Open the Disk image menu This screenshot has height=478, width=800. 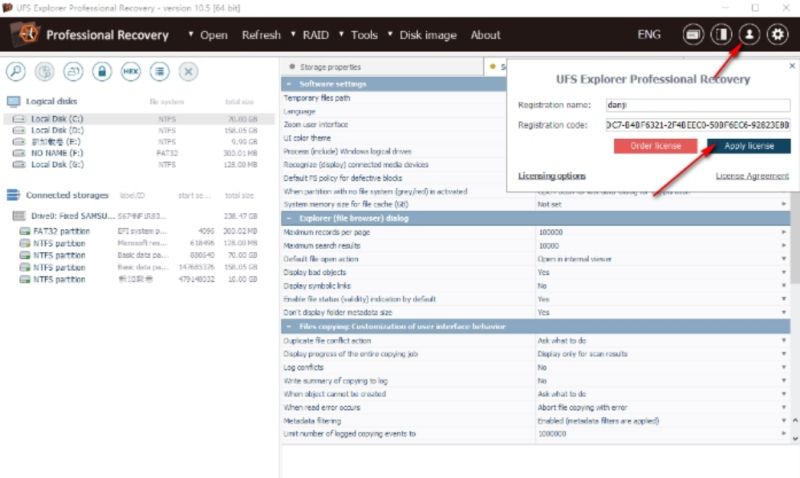click(x=428, y=35)
